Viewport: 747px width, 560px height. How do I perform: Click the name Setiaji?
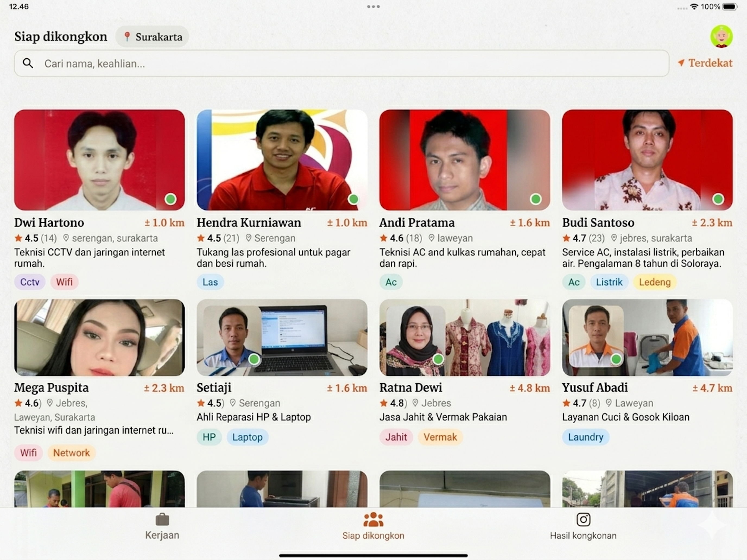pos(214,387)
